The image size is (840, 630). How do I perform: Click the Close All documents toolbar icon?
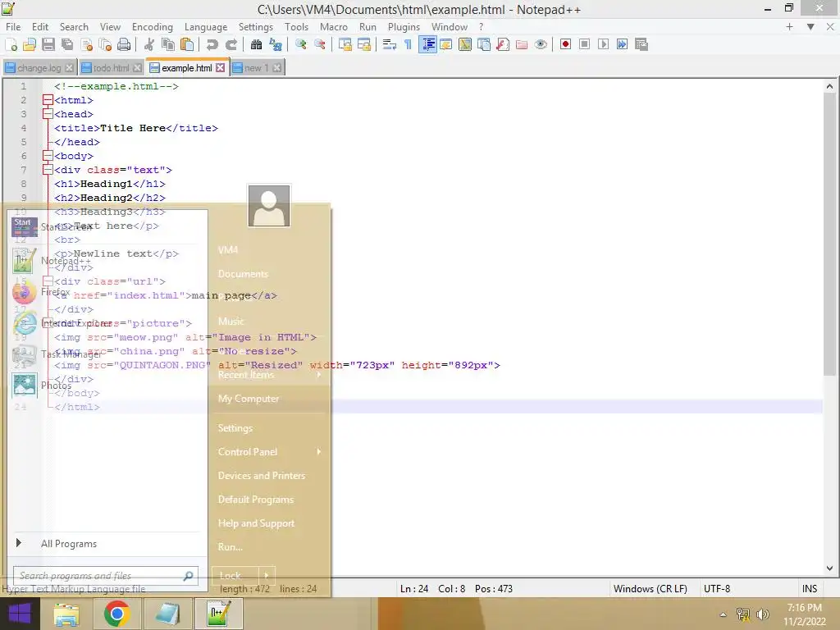coord(105,44)
